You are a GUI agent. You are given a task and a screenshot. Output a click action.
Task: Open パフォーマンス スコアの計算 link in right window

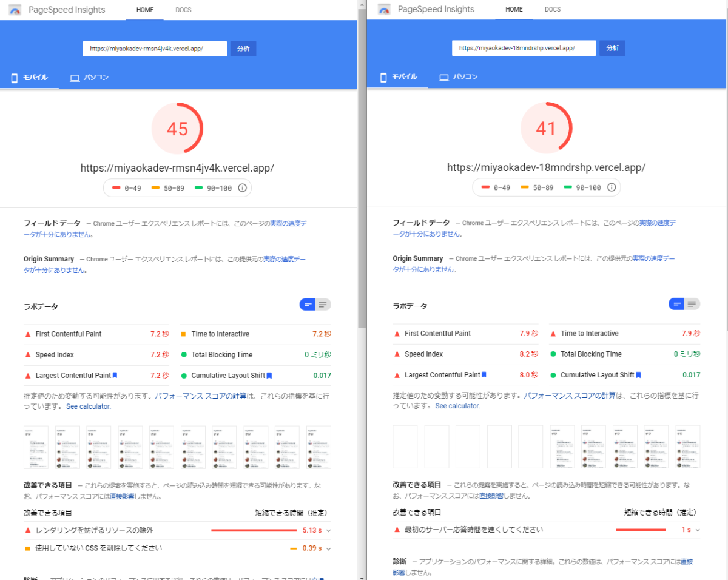(x=570, y=395)
